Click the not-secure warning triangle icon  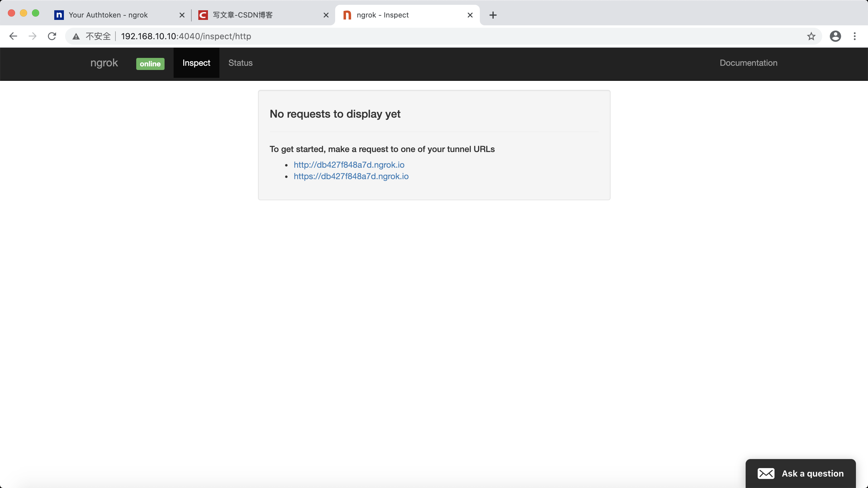tap(76, 36)
